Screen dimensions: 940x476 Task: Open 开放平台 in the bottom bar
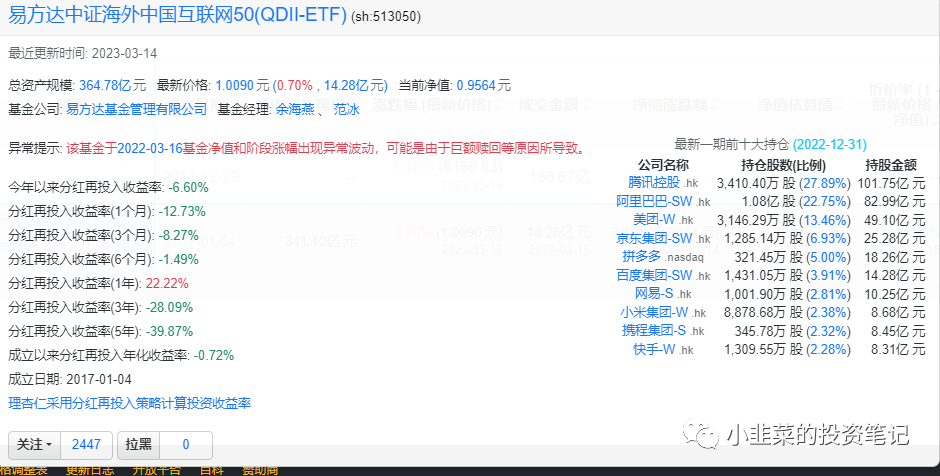[x=156, y=471]
